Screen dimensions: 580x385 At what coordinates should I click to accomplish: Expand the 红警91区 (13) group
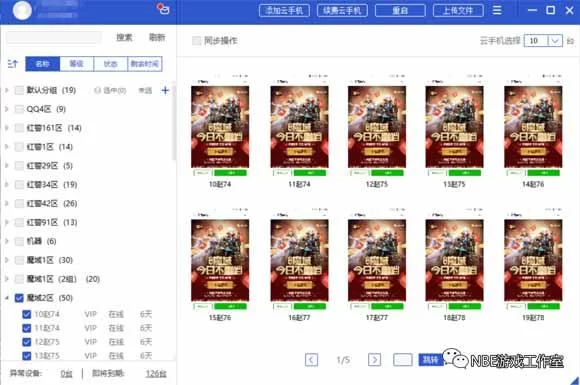[6, 222]
